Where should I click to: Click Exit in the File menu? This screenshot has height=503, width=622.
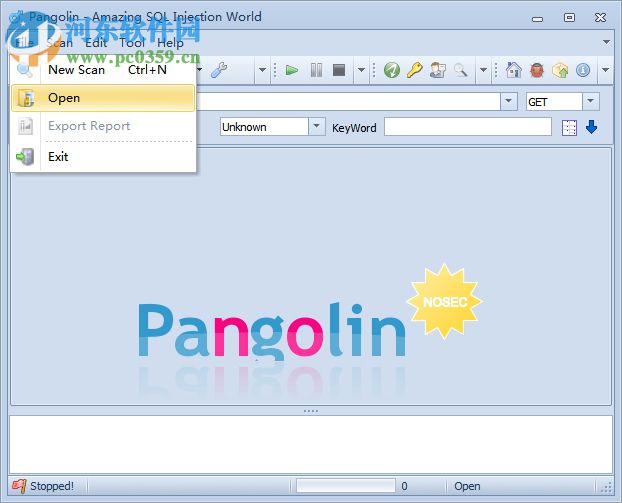103,157
